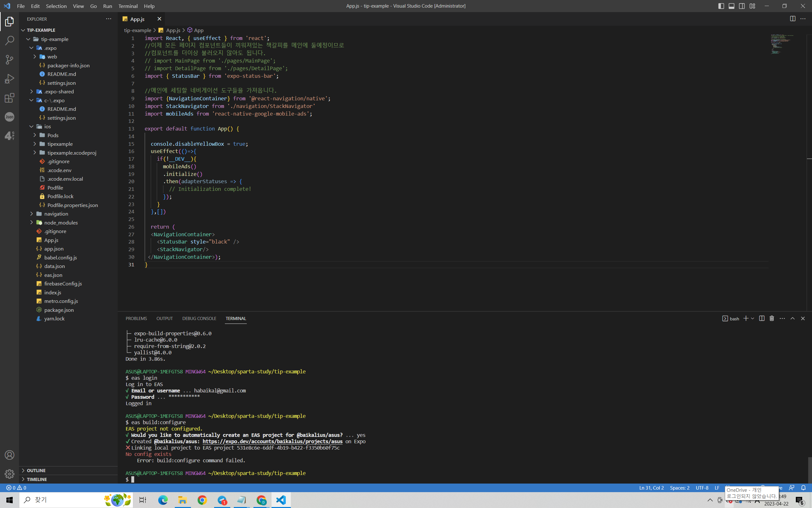Switch to the DEBUG CONSOLE tab
Screen dimensions: 812x508
click(199, 318)
